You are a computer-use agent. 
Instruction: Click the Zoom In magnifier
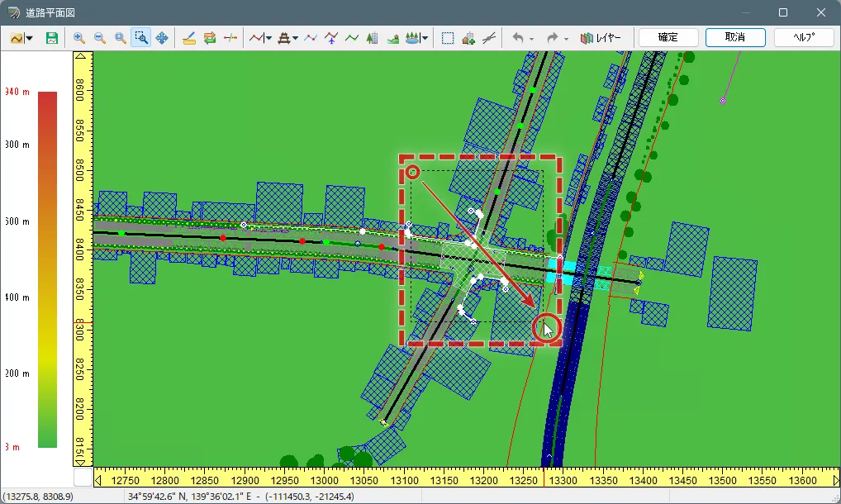(79, 38)
